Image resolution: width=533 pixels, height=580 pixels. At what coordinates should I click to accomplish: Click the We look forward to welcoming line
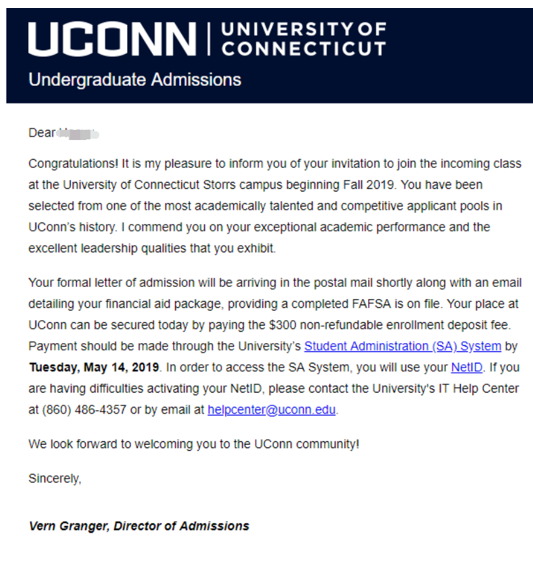pyautogui.click(x=194, y=444)
